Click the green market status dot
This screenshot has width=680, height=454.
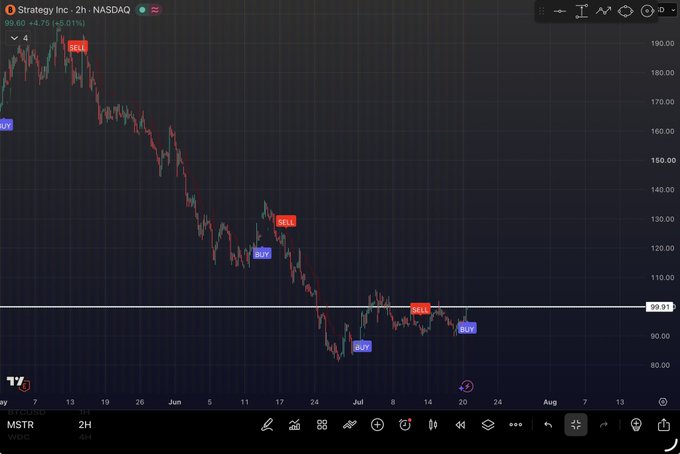pyautogui.click(x=142, y=10)
